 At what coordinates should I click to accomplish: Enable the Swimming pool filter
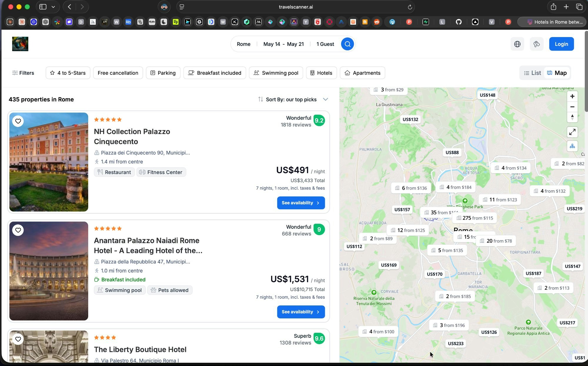(276, 73)
